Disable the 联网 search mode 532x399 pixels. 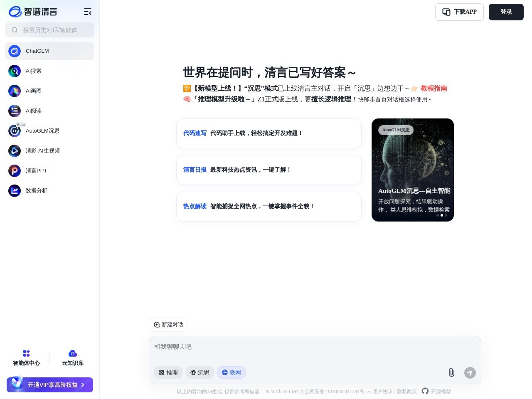tap(232, 372)
